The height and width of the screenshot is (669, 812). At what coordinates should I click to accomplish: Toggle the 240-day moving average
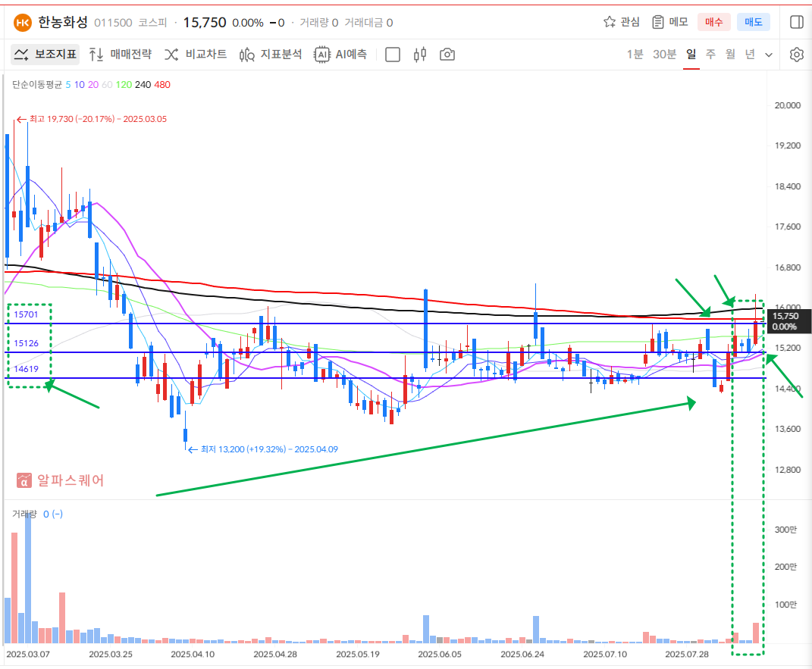pos(143,85)
